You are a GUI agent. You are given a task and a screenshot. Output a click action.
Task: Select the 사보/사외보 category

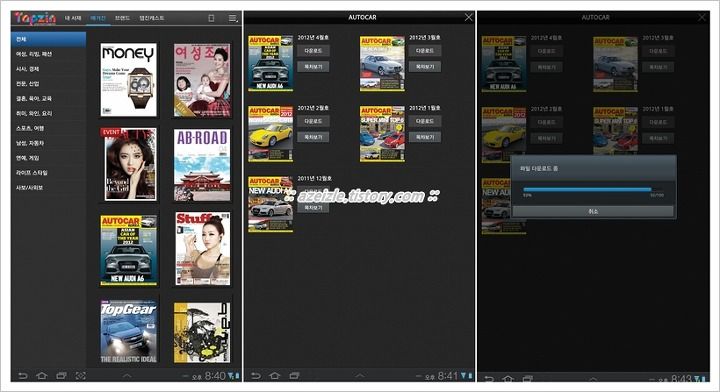point(48,188)
